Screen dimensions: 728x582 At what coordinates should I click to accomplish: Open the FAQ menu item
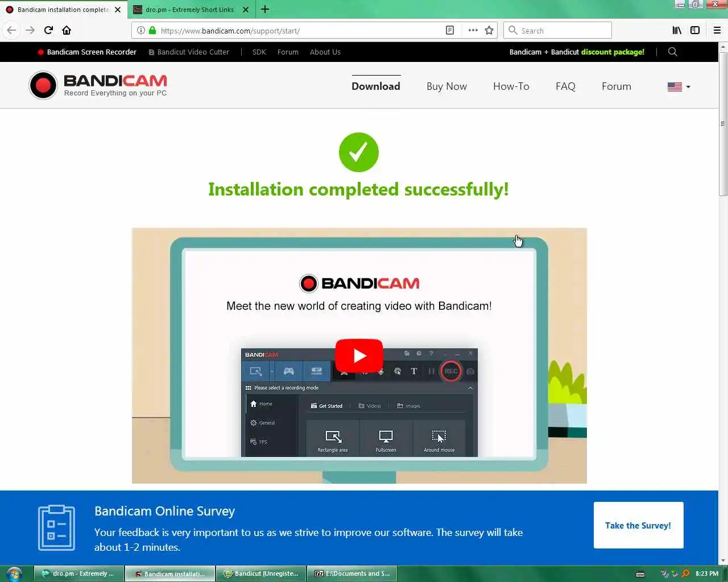click(565, 86)
